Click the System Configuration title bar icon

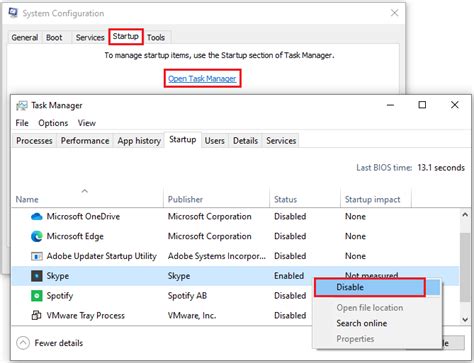(x=13, y=13)
